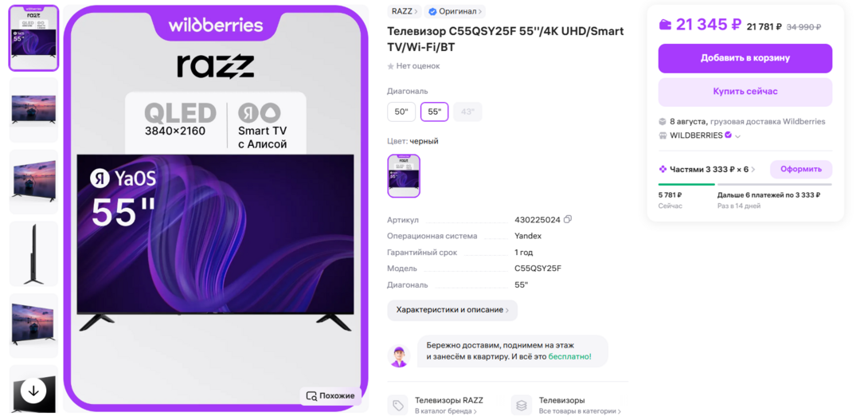Image resolution: width=868 pixels, height=420 pixels.
Task: Go to Все товары в категории
Action: click(581, 412)
